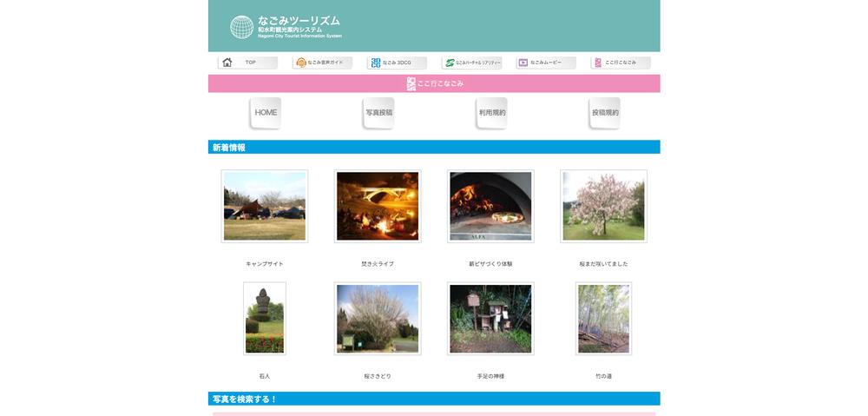Click the 写真投稿 button
Screen dimensions: 868x416
coord(378,112)
